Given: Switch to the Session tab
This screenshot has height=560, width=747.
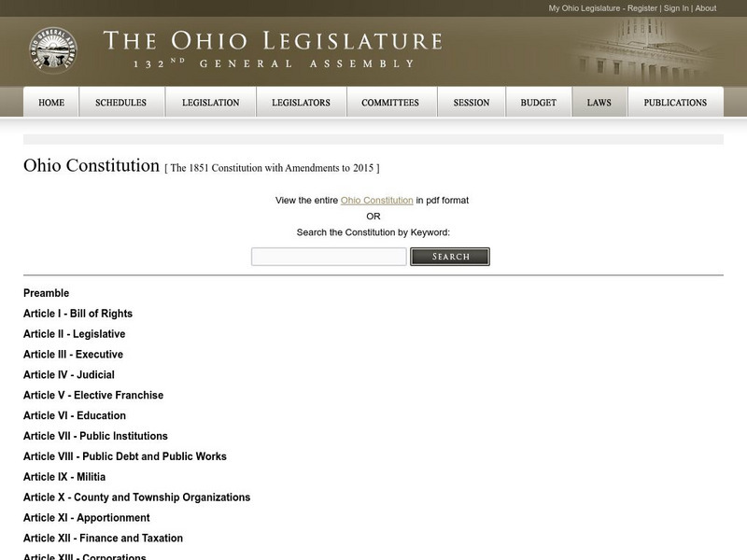Looking at the screenshot, I should point(472,103).
